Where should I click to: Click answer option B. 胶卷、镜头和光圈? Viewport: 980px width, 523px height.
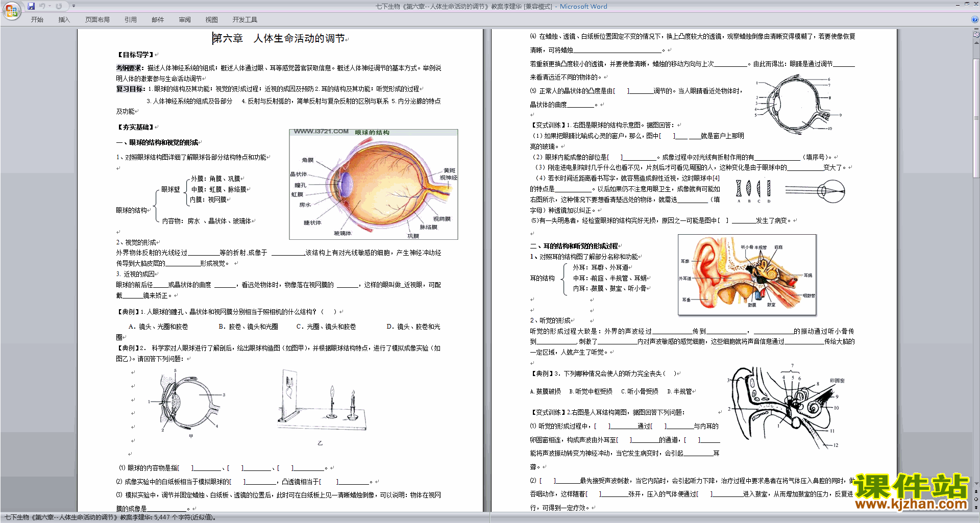(x=249, y=327)
